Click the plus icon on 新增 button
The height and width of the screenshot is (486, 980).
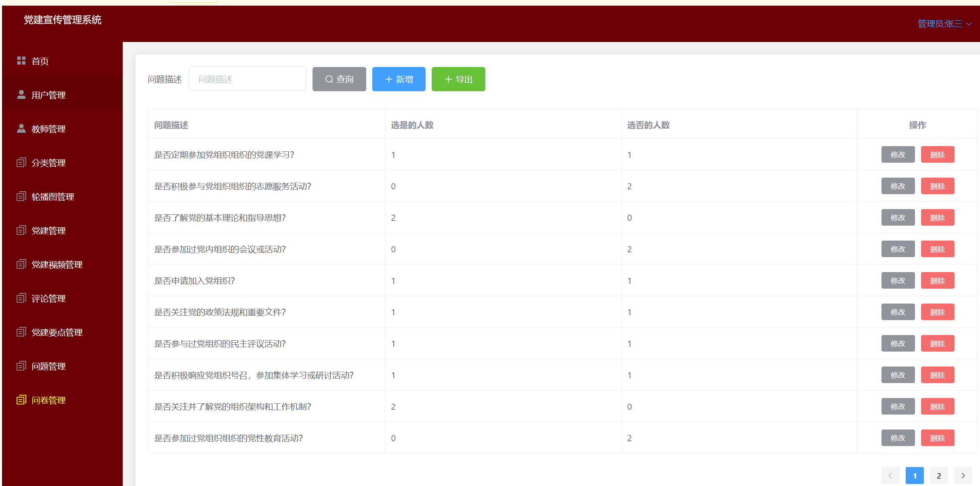point(389,79)
